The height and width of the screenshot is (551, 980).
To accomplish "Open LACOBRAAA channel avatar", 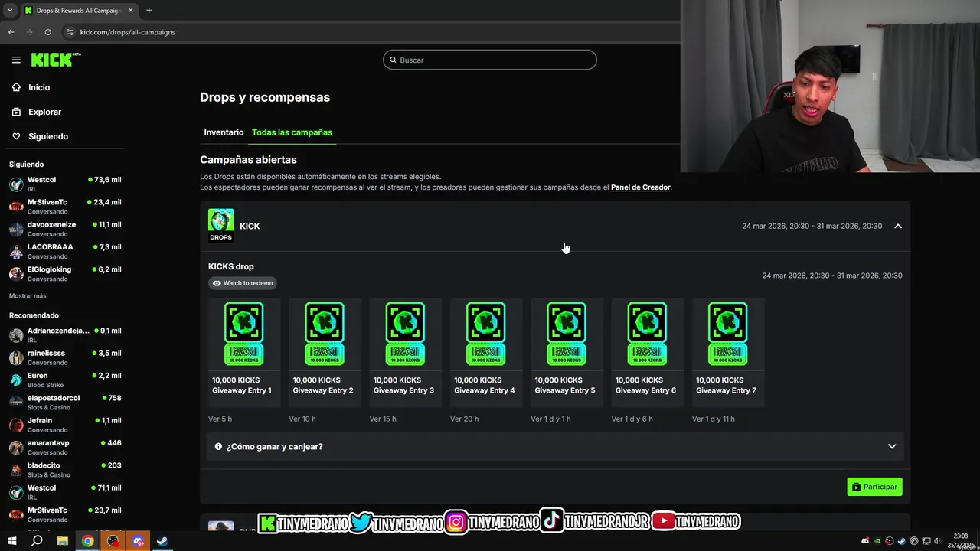I will pyautogui.click(x=16, y=251).
